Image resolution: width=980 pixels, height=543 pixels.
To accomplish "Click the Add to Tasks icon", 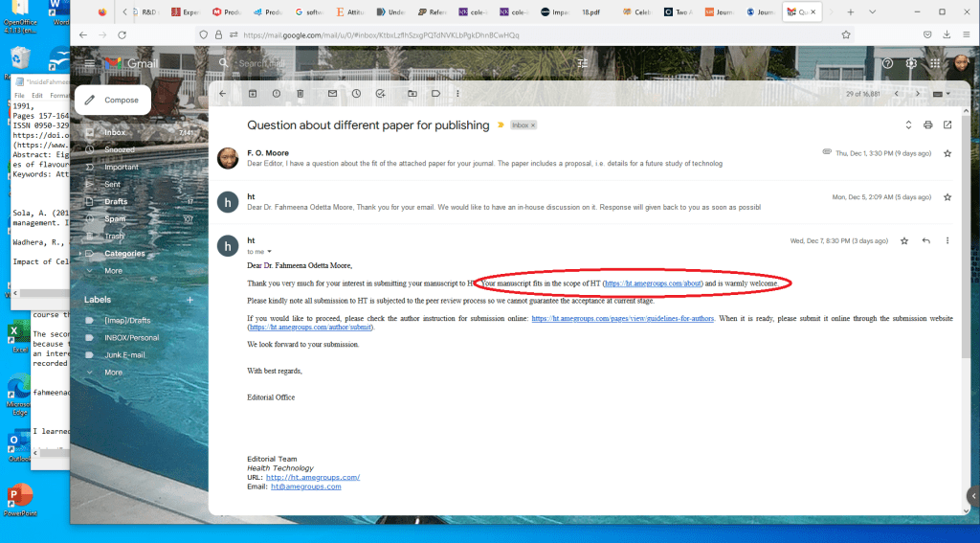I will pyautogui.click(x=380, y=94).
